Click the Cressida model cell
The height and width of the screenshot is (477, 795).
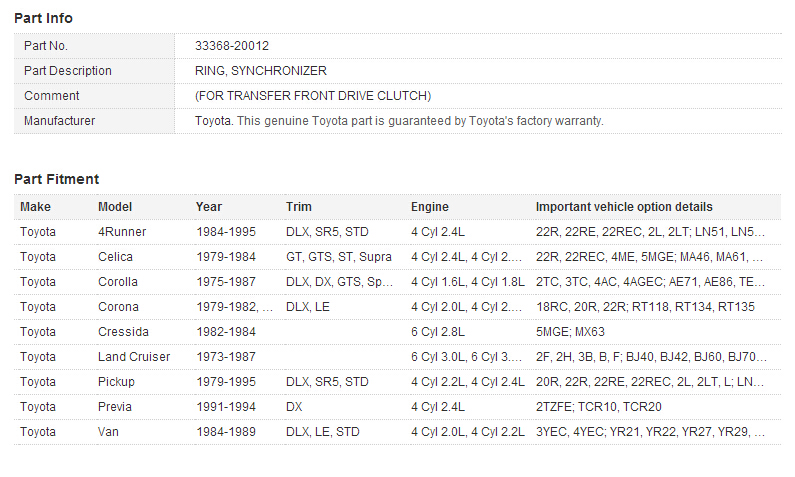(122, 332)
